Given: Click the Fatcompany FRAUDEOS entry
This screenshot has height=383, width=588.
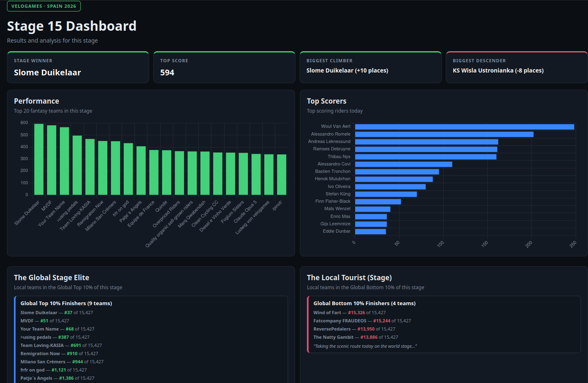Looking at the screenshot, I should [362, 321].
